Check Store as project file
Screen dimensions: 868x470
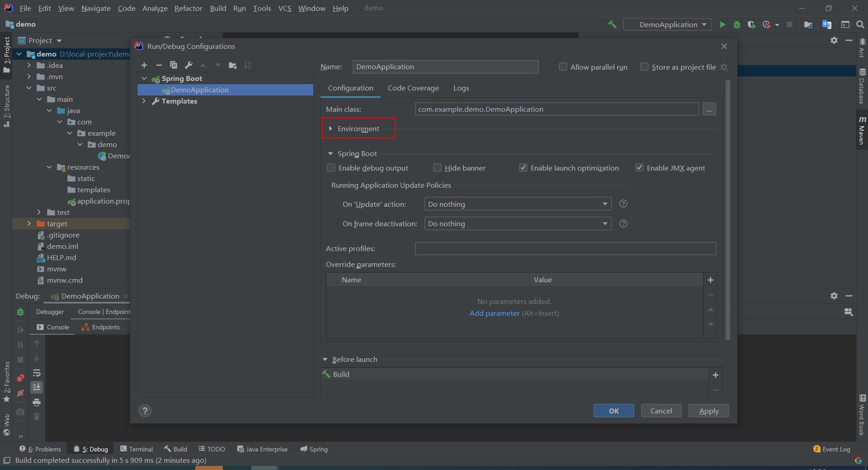point(644,67)
